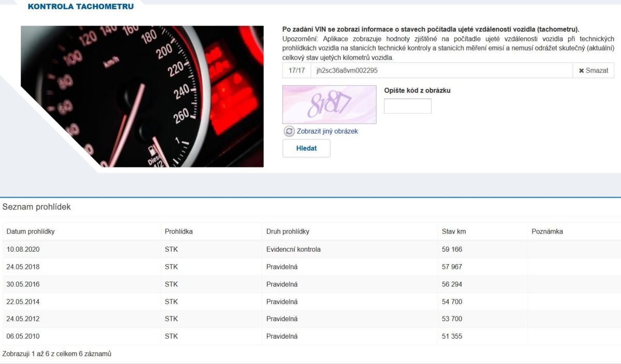
Task: Select the Evidenční kontrola cell
Action: coord(293,249)
